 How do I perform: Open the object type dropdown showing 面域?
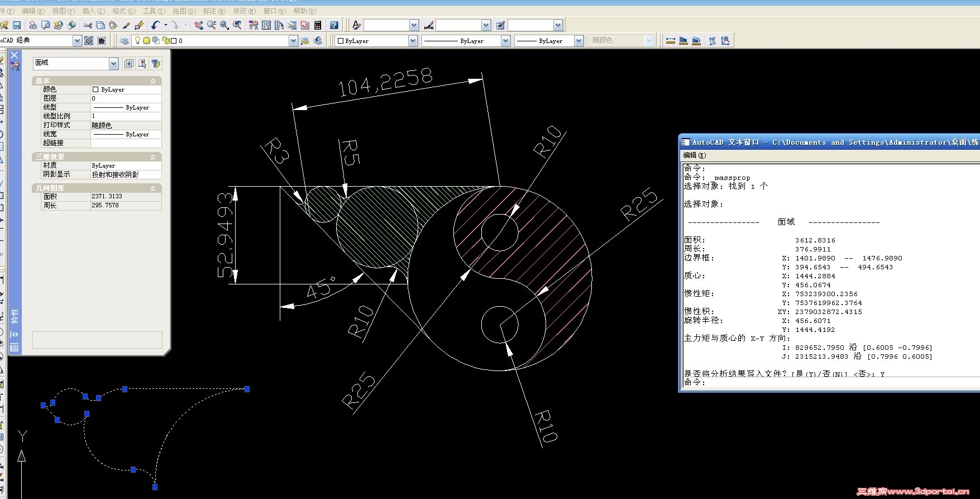pos(113,64)
